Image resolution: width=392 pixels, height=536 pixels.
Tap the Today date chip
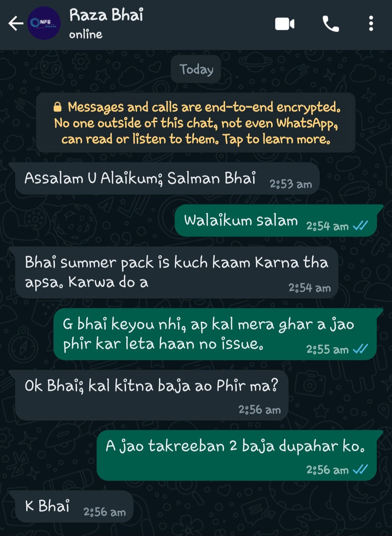point(196,69)
